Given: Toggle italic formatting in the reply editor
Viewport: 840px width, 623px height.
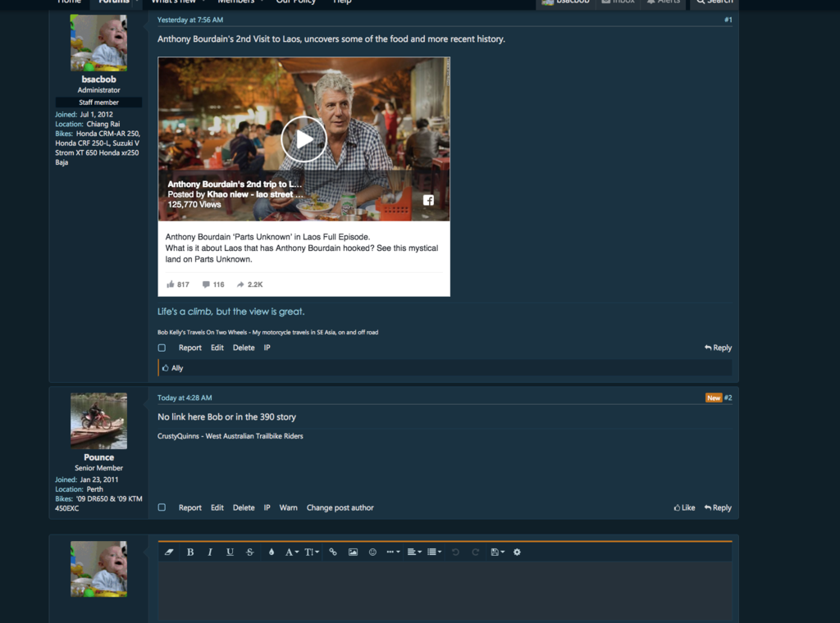Looking at the screenshot, I should (210, 552).
